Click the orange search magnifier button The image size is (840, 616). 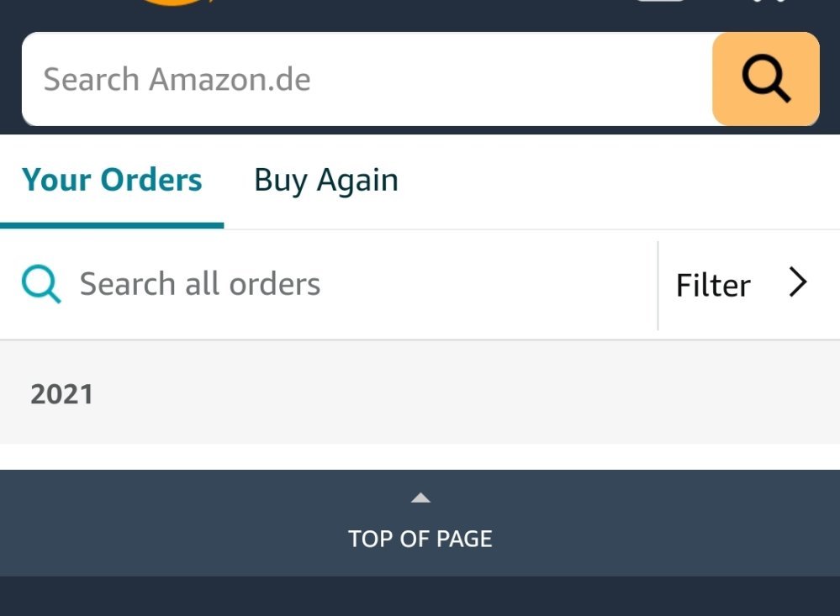tap(765, 79)
